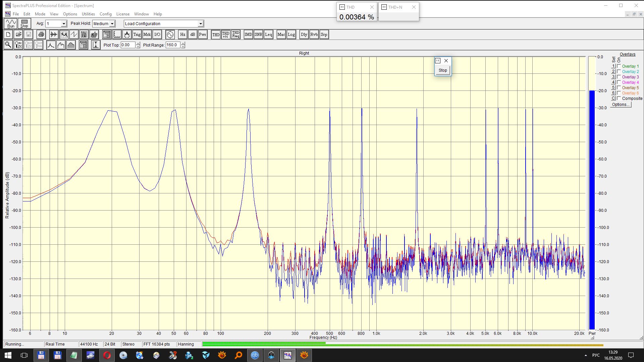Toggle the Overlay 4 checkbox

pos(619,82)
